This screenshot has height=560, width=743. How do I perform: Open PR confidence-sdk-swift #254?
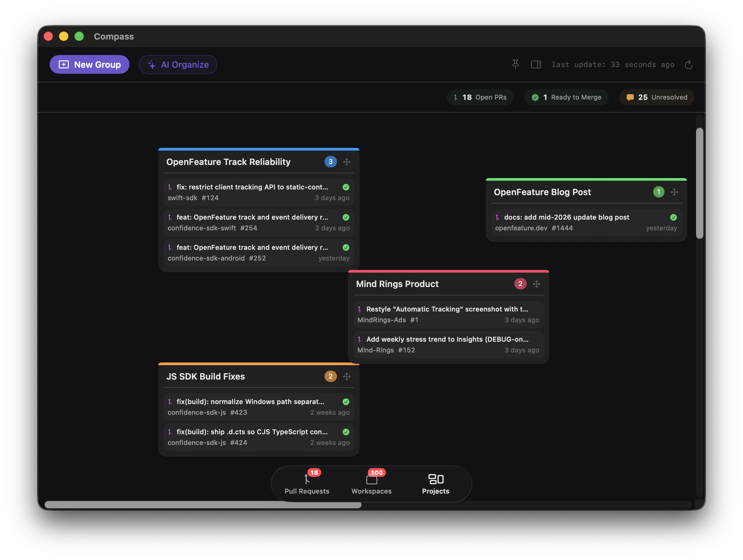coord(259,223)
